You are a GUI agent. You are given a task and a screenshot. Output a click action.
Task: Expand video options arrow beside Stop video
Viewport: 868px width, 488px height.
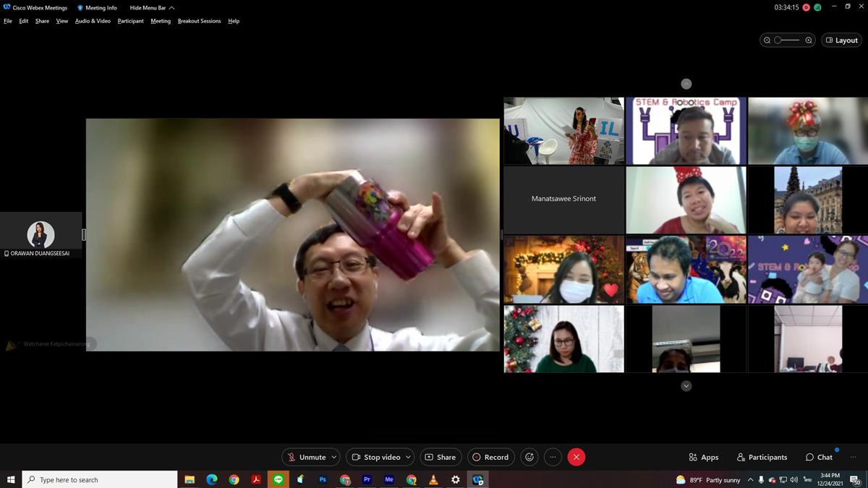click(408, 457)
